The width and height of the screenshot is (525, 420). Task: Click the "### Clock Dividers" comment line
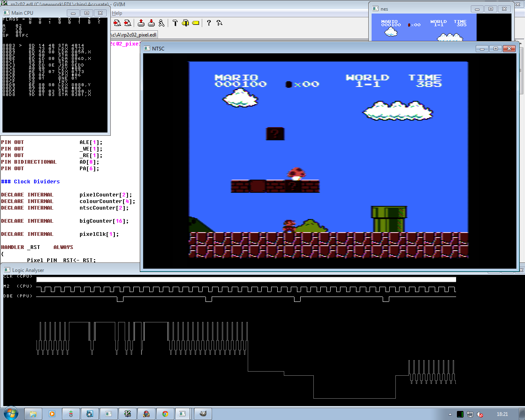click(x=30, y=182)
